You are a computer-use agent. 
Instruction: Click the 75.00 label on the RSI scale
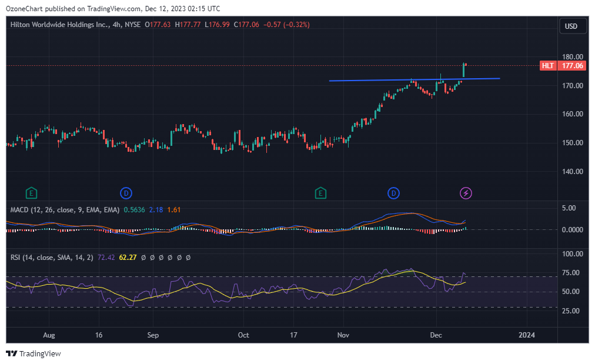tap(571, 273)
